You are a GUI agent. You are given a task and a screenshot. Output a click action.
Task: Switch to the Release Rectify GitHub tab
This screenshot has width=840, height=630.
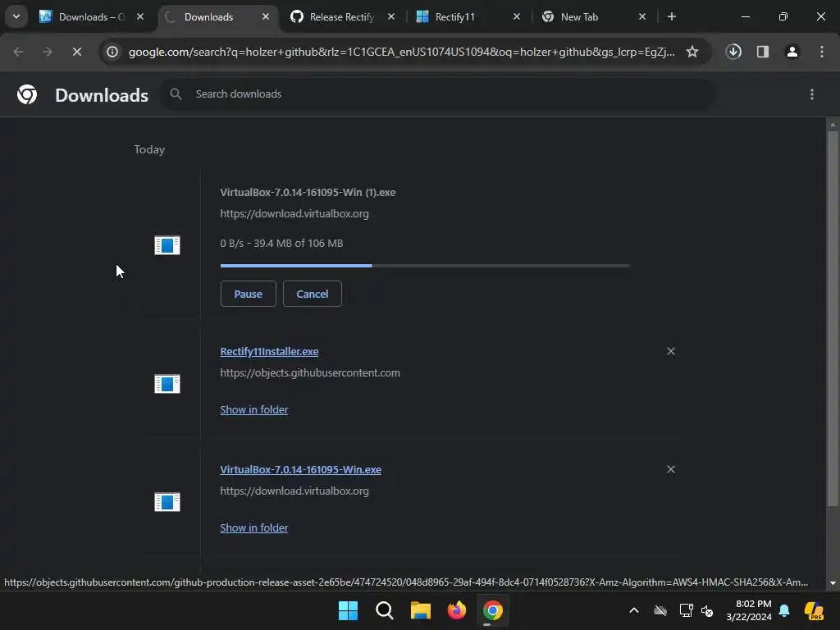coord(342,16)
